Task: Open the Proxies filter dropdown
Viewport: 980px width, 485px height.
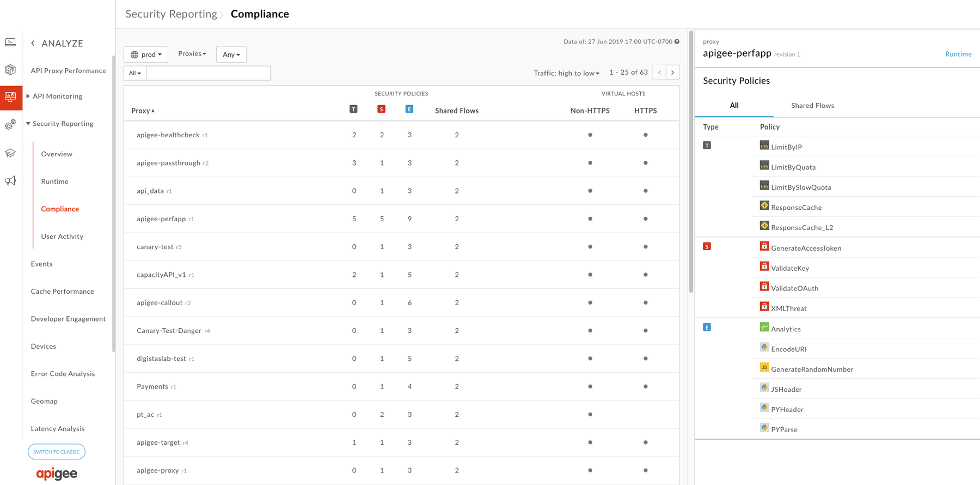Action: tap(192, 54)
